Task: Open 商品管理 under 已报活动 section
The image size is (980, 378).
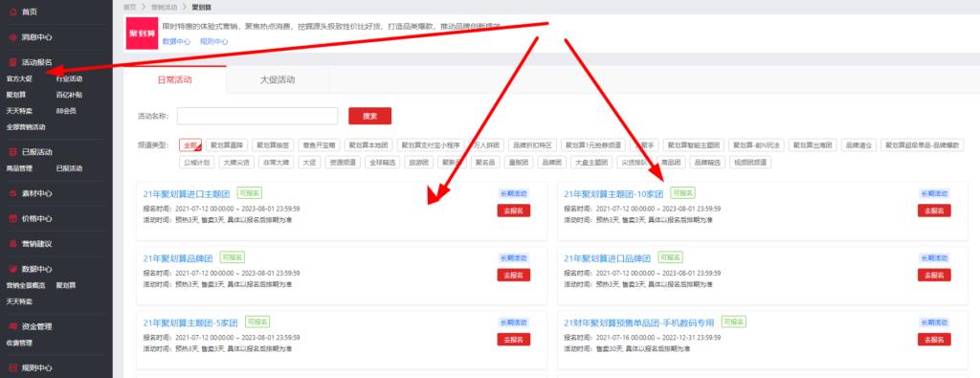Action: pos(19,168)
